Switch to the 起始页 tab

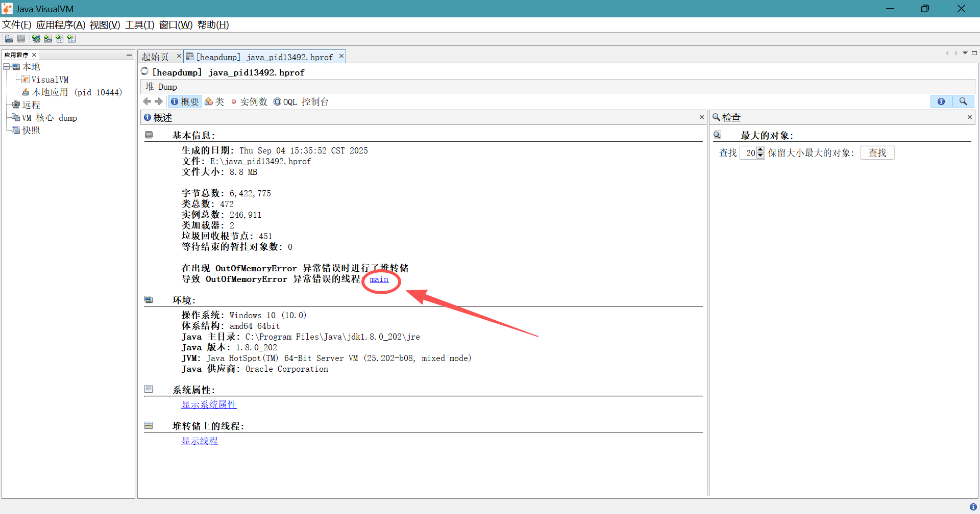(x=155, y=57)
